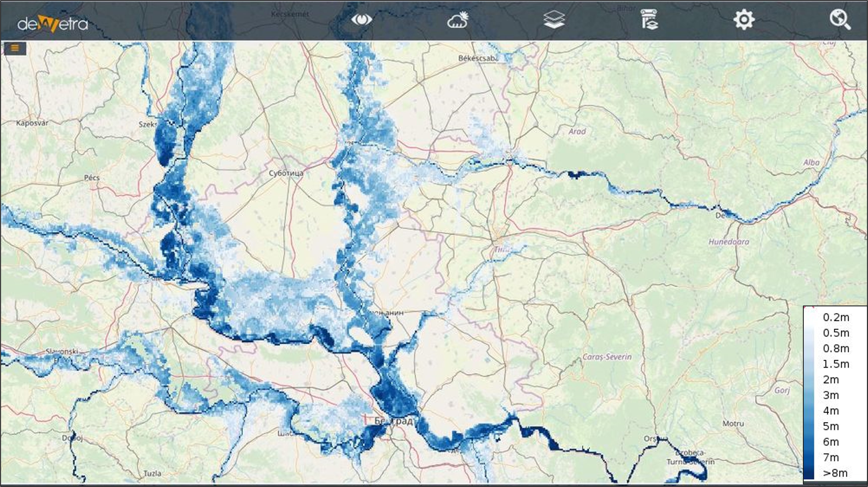Click the 7m legend entry

click(x=831, y=457)
